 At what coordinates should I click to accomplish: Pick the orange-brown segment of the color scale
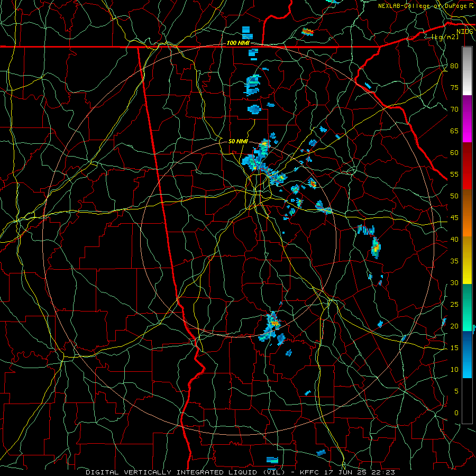[467, 213]
